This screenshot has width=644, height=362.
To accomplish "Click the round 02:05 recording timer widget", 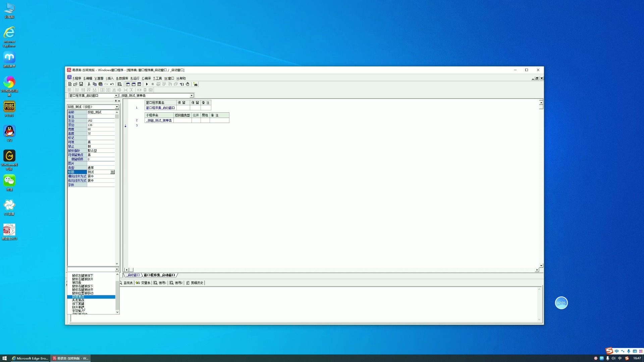I will (x=561, y=303).
